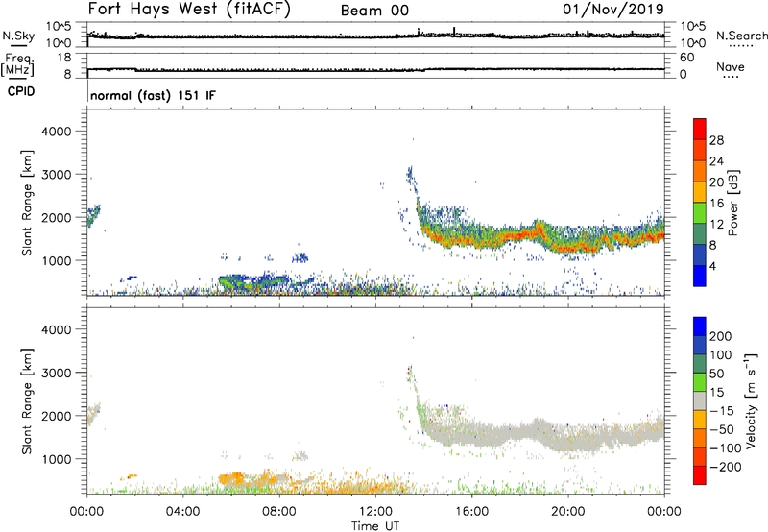Click the '04:00' time axis tick label
This screenshot has height=532, width=768.
[x=182, y=512]
